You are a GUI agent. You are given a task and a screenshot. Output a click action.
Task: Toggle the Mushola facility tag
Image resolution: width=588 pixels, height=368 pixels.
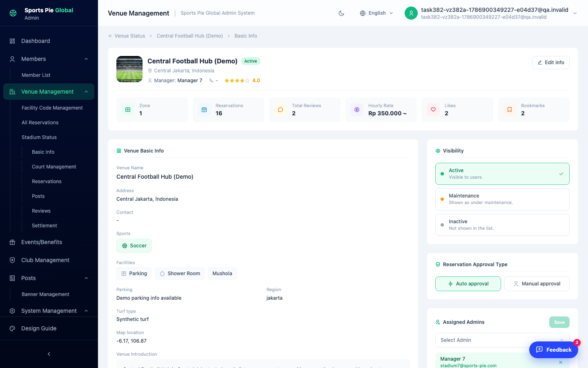(x=222, y=274)
